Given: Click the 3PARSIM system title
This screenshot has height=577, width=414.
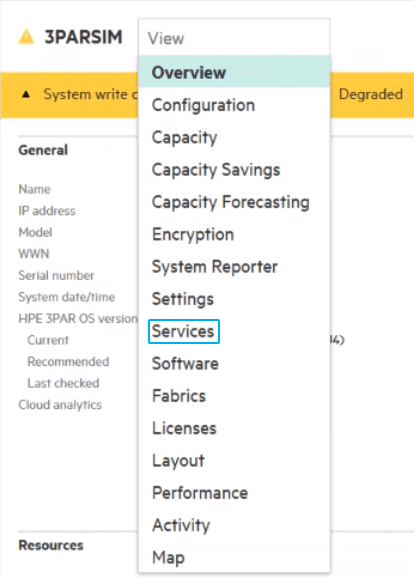Looking at the screenshot, I should coord(83,37).
